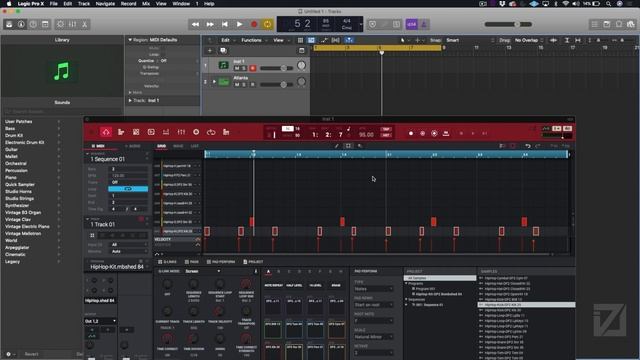Open the View menu in Tracks area

point(280,40)
